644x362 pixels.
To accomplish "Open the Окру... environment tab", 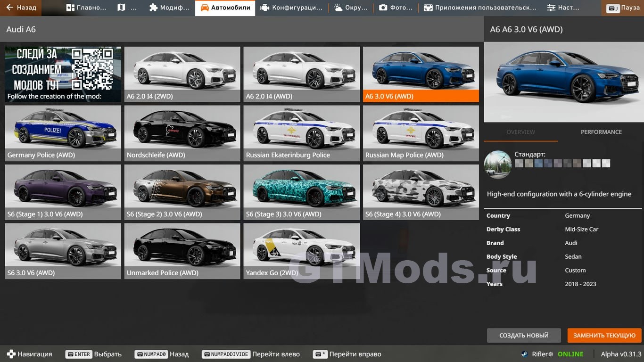I will [x=351, y=8].
